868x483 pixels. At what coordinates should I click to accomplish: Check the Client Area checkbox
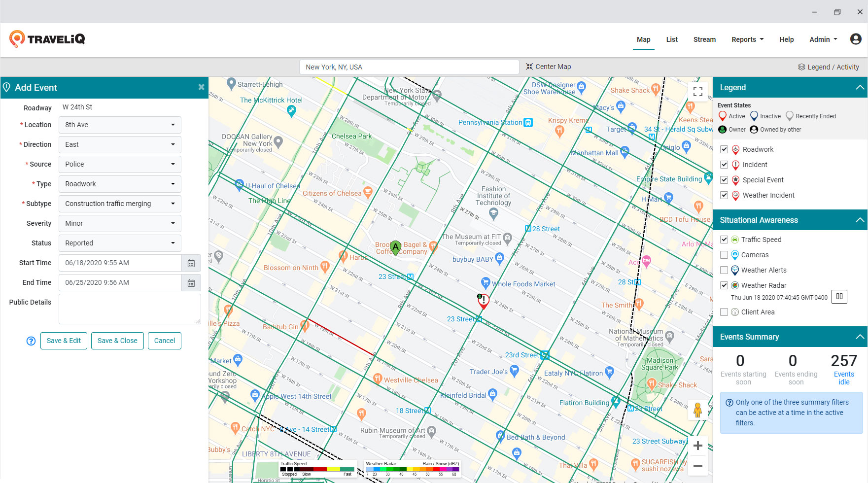point(724,311)
